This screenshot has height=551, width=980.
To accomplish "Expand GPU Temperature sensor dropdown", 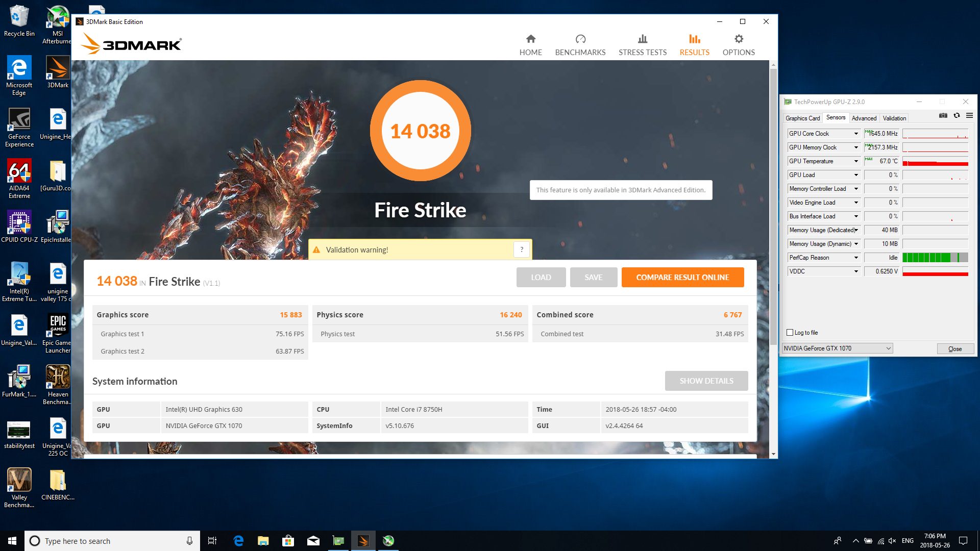I will [x=856, y=161].
